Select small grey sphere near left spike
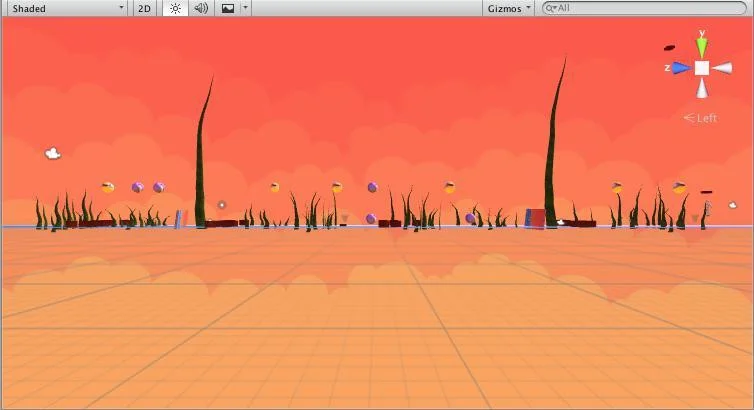 click(221, 205)
